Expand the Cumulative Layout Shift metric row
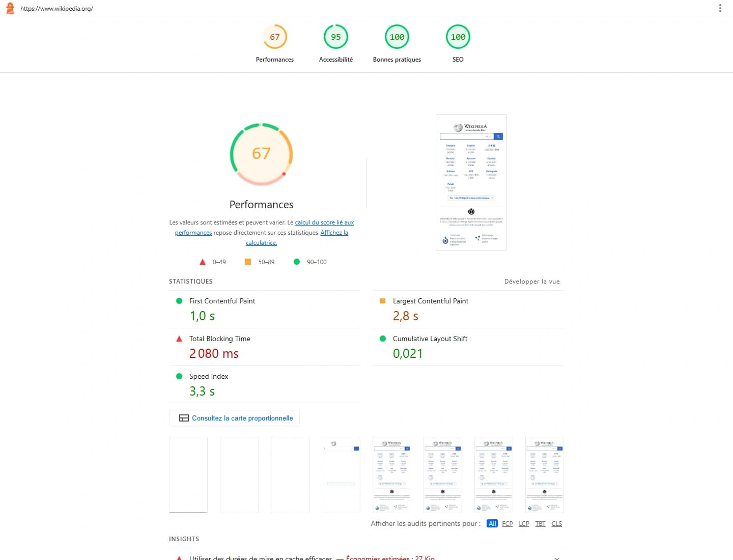Image resolution: width=733 pixels, height=560 pixels. [x=468, y=347]
